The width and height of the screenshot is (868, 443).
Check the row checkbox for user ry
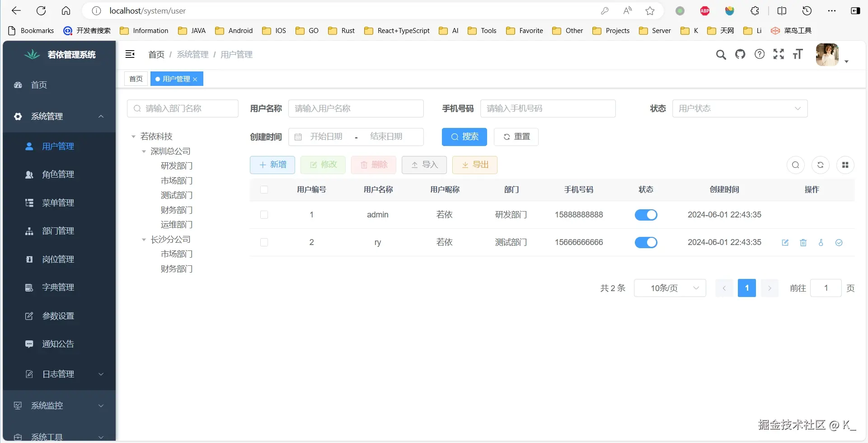tap(264, 242)
